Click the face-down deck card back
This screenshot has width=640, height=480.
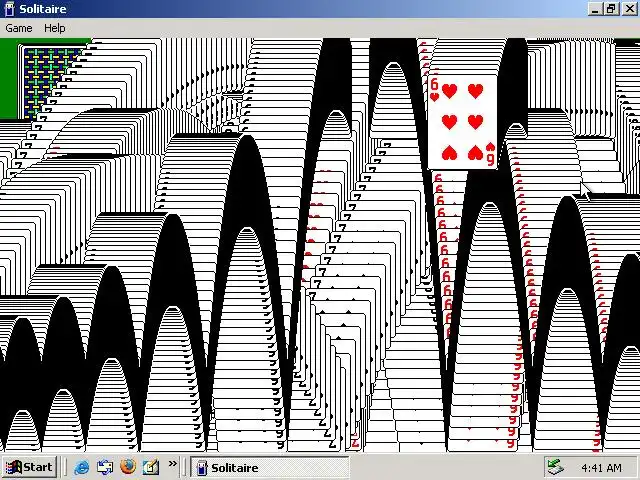pos(47,82)
